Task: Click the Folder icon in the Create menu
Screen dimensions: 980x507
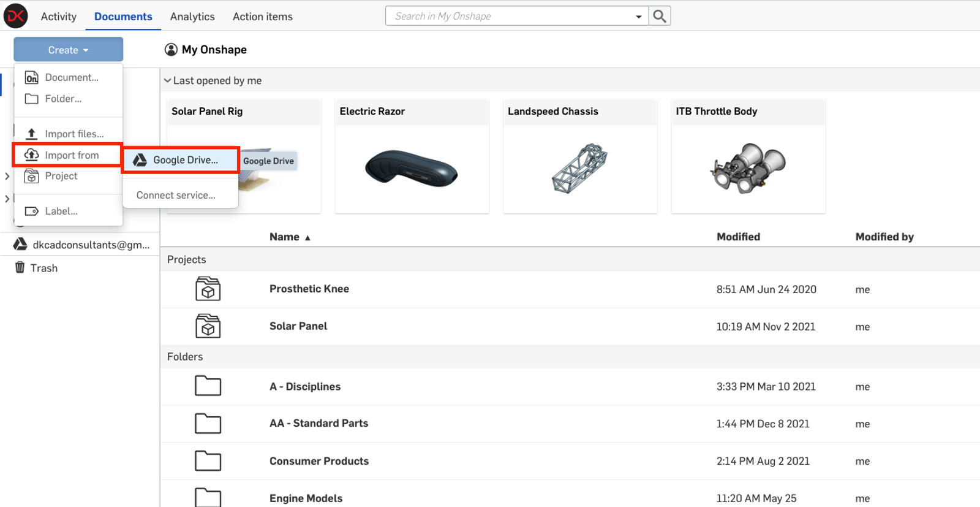Action: pyautogui.click(x=31, y=99)
